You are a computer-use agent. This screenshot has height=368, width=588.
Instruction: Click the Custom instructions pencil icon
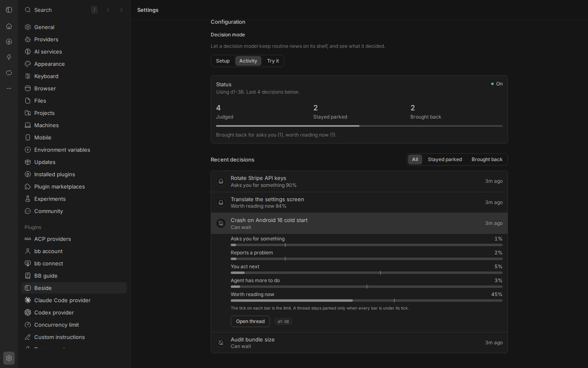pos(28,337)
